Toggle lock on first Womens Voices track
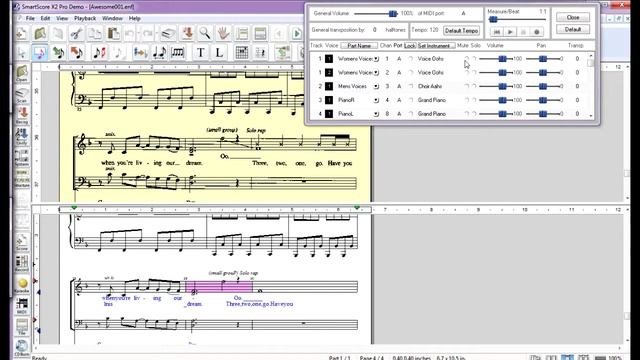The height and width of the screenshot is (360, 640). pyautogui.click(x=411, y=59)
